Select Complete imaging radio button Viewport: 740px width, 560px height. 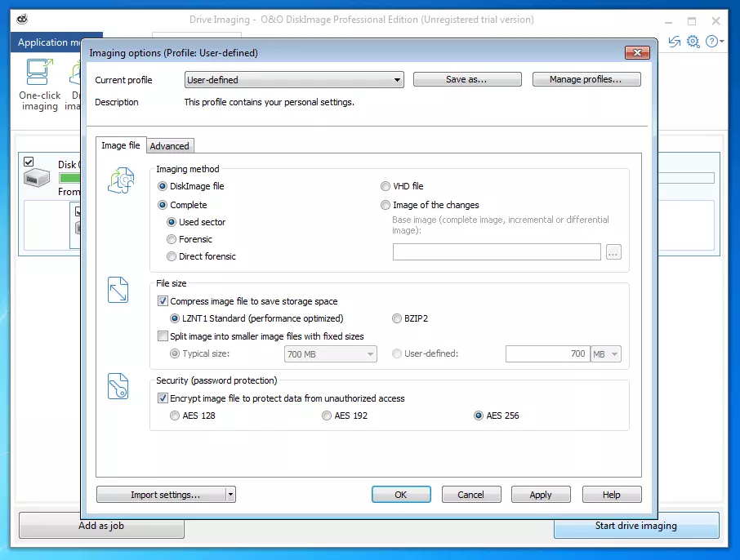163,205
